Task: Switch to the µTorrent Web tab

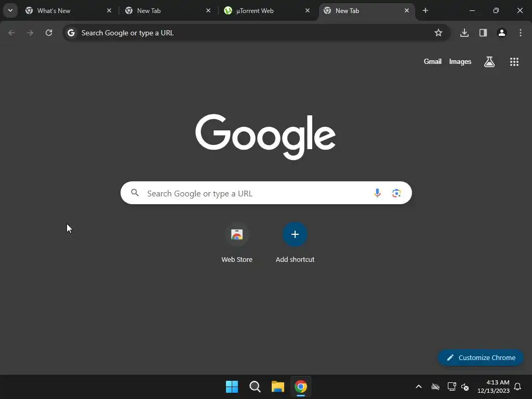Action: [267, 10]
